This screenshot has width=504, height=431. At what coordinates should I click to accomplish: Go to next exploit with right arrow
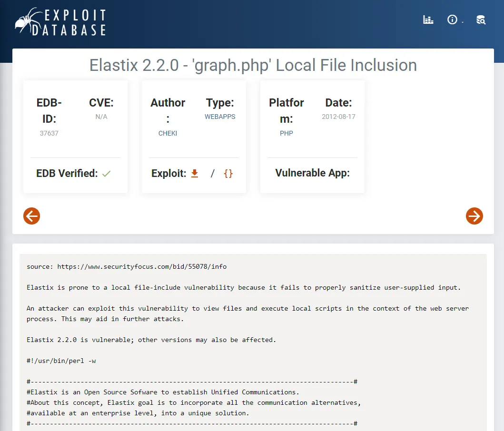point(474,216)
